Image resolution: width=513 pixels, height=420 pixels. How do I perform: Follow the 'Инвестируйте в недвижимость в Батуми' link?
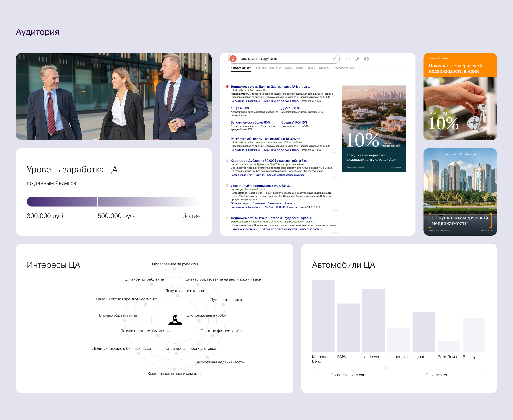pyautogui.click(x=262, y=186)
